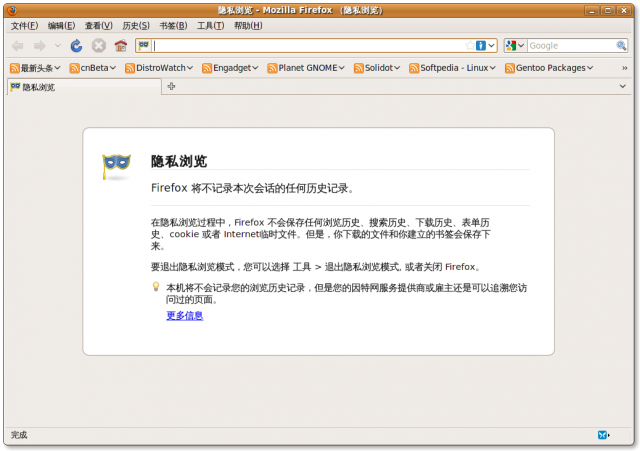Expand the Planet GNOME feed bookmark
This screenshot has width=640, height=451.
[x=306, y=68]
